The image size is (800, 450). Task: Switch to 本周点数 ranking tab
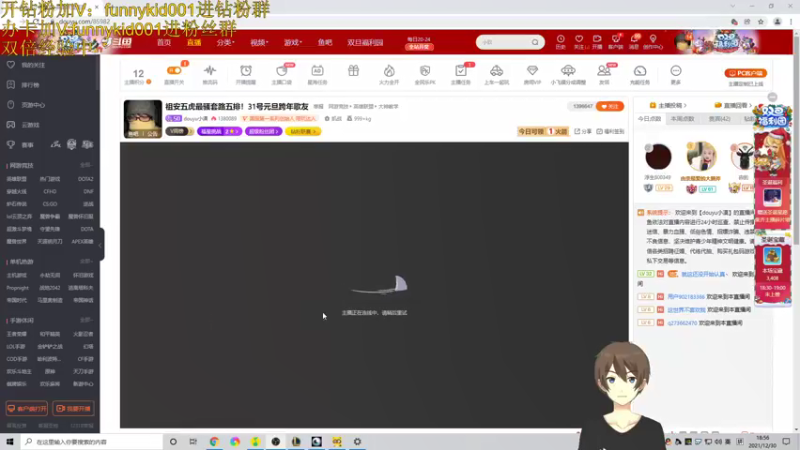(683, 119)
